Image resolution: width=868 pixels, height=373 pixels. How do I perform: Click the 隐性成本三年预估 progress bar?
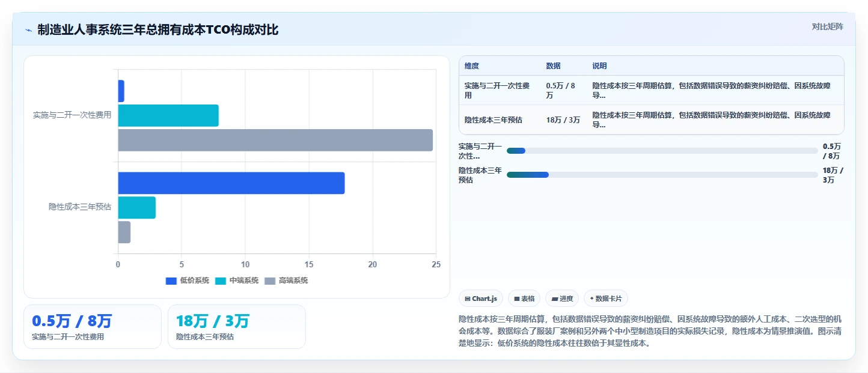tap(662, 175)
